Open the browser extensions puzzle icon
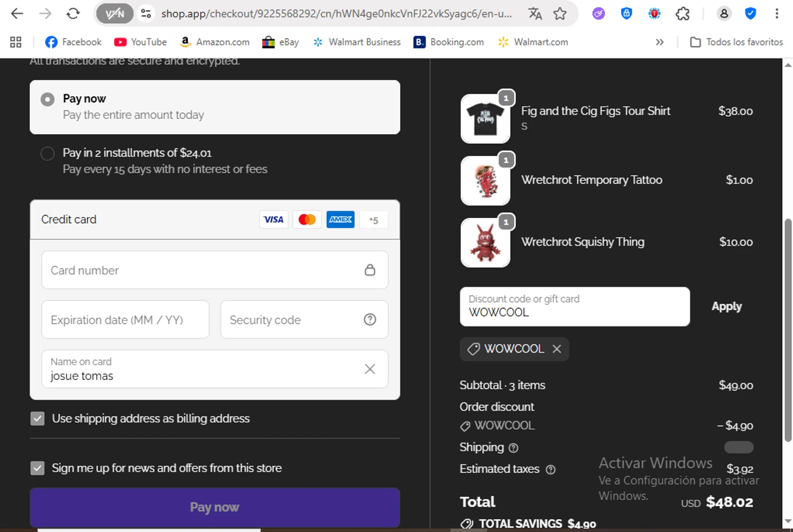Screen dimensions: 793x532 (683, 14)
